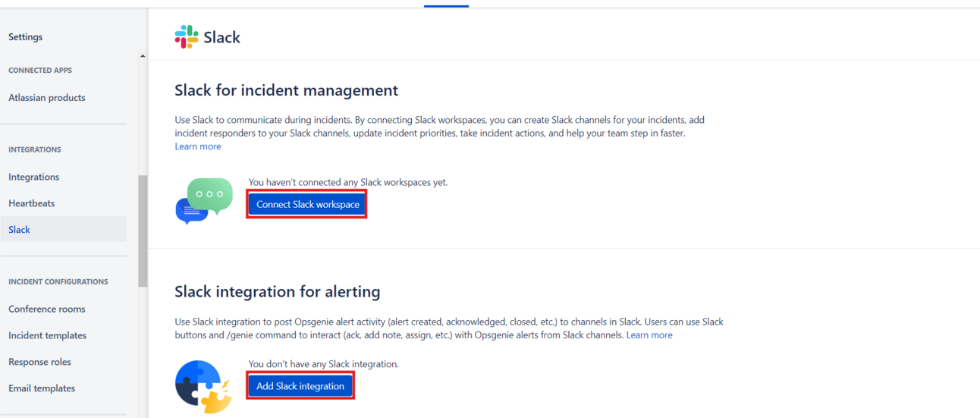Image resolution: width=980 pixels, height=418 pixels.
Task: Click 'You don't have any Slack integration' text
Action: coord(324,364)
